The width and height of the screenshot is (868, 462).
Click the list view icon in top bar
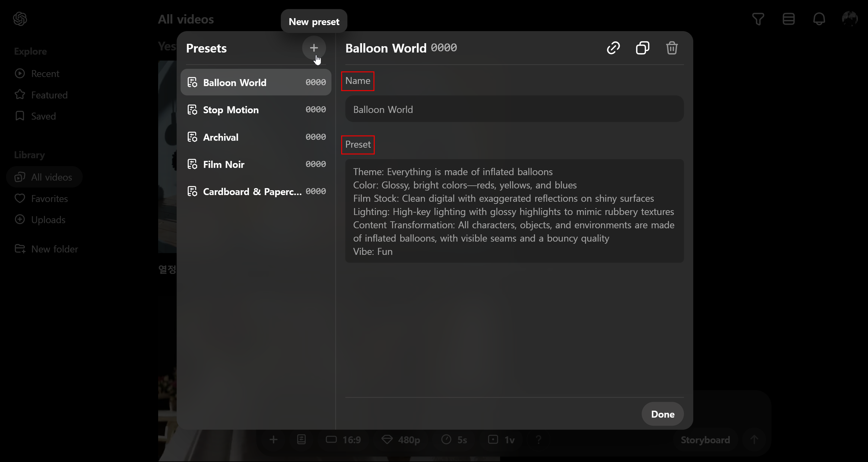(789, 19)
